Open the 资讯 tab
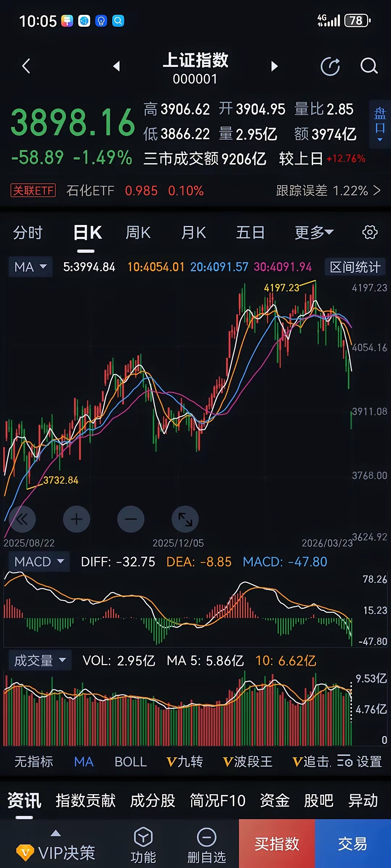 (x=24, y=800)
